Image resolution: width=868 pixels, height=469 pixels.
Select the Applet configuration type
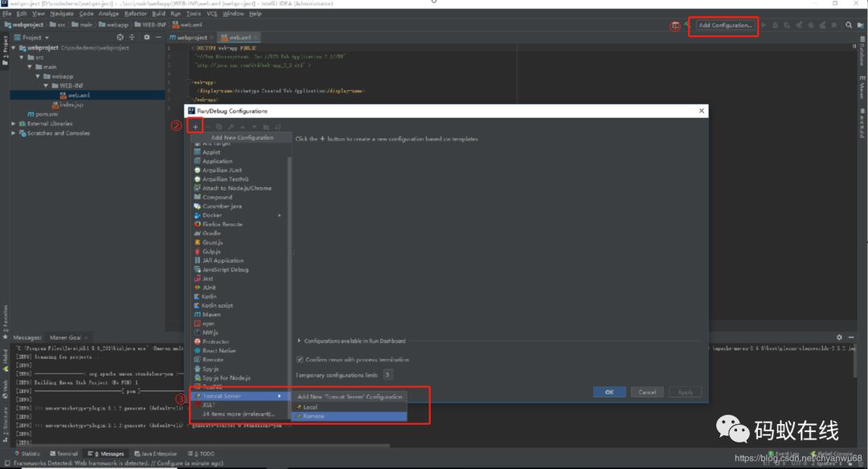211,152
